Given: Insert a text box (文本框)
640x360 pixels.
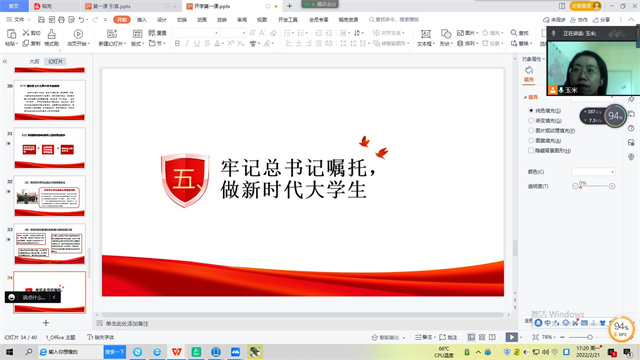Looking at the screenshot, I should click(x=425, y=38).
